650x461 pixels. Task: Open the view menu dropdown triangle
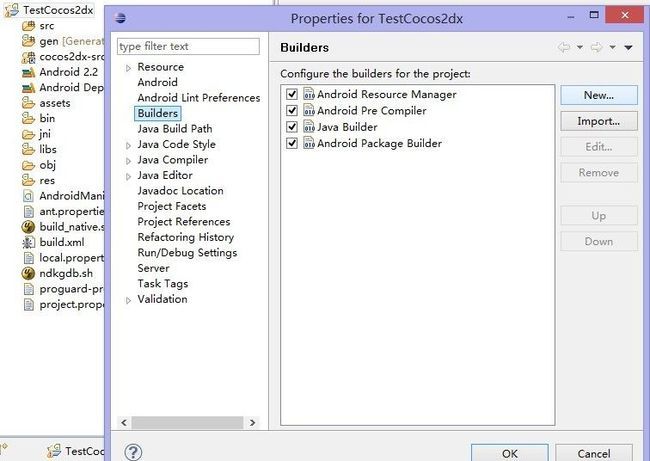(628, 47)
